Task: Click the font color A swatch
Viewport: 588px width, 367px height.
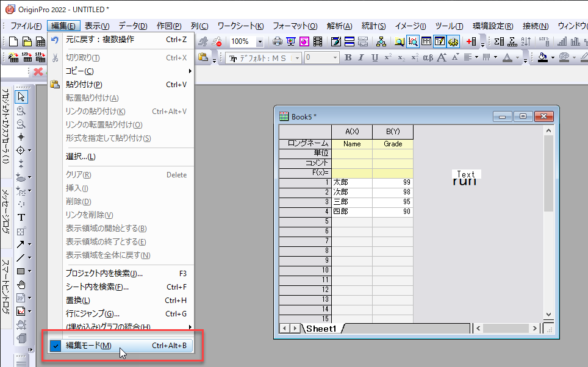Action: tap(507, 57)
